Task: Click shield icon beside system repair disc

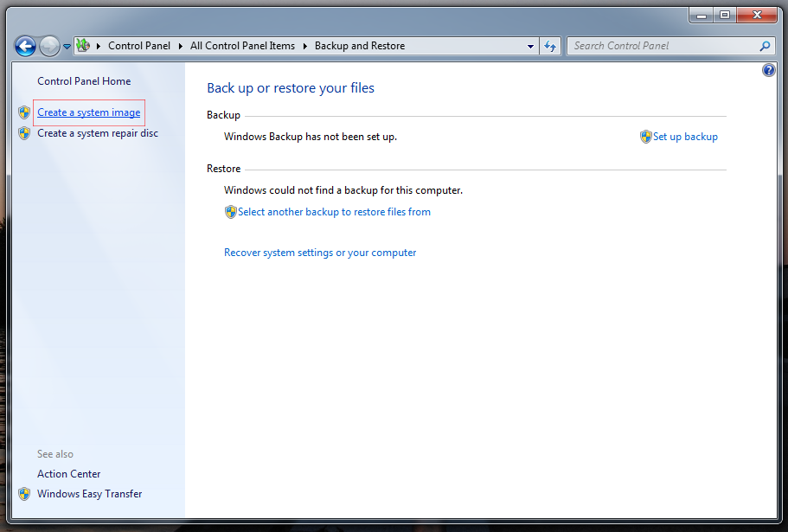Action: coord(24,133)
